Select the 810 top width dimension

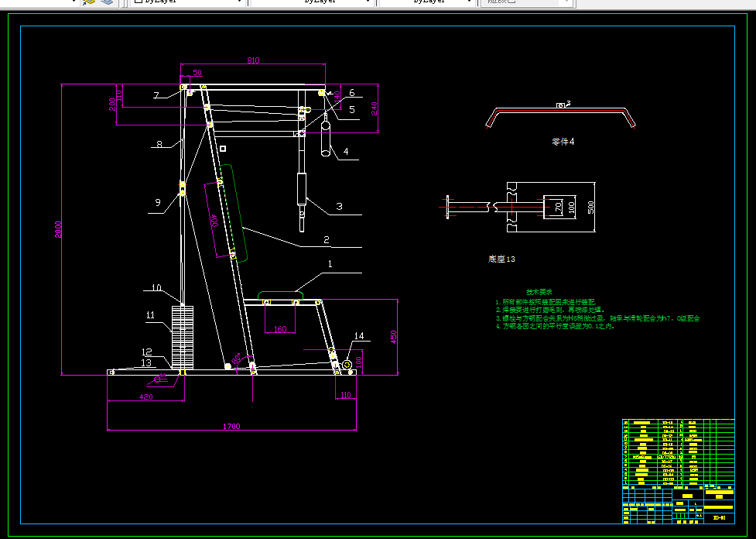pos(254,60)
